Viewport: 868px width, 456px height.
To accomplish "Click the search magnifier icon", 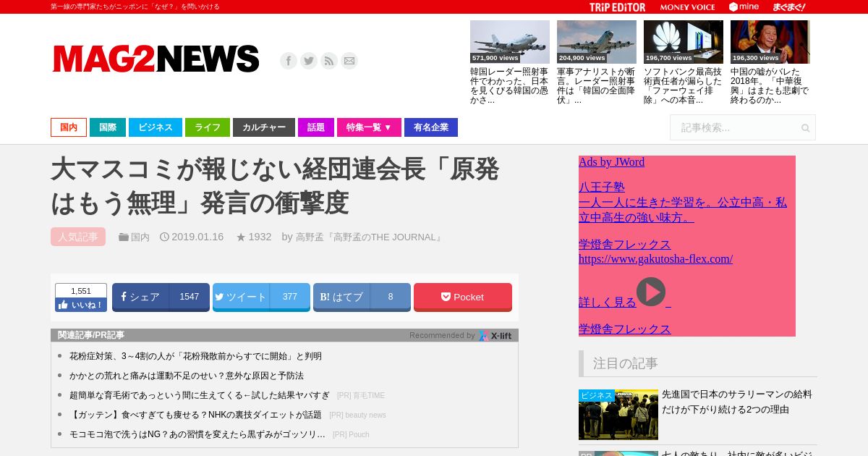I will coord(805,128).
